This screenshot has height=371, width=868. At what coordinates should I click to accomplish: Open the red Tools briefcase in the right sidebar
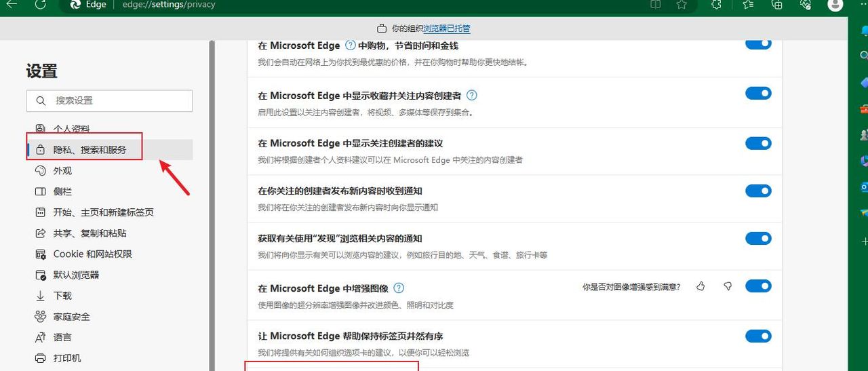click(x=864, y=109)
